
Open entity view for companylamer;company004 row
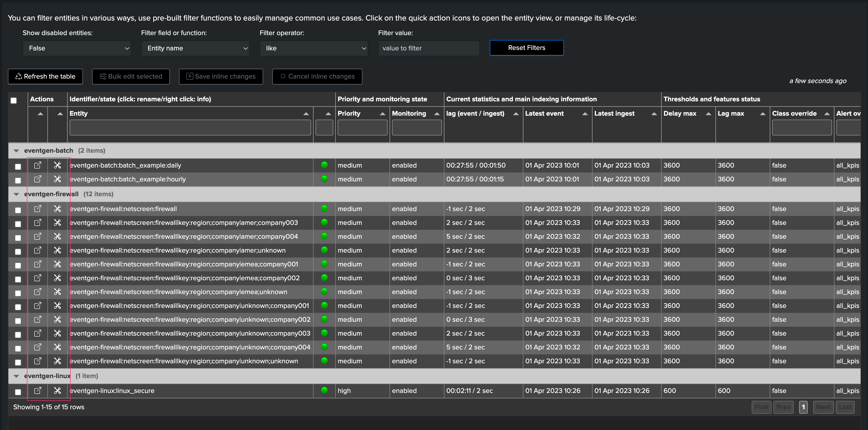click(x=38, y=236)
